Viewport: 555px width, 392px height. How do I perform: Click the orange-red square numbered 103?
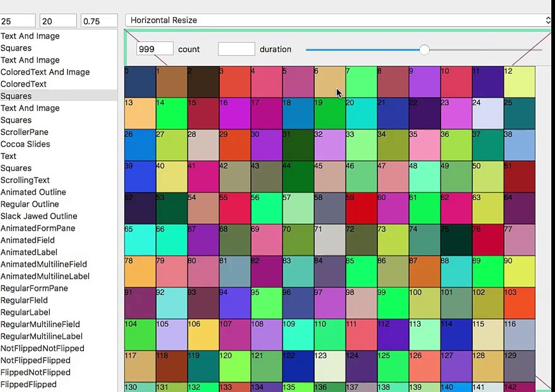pos(520,303)
